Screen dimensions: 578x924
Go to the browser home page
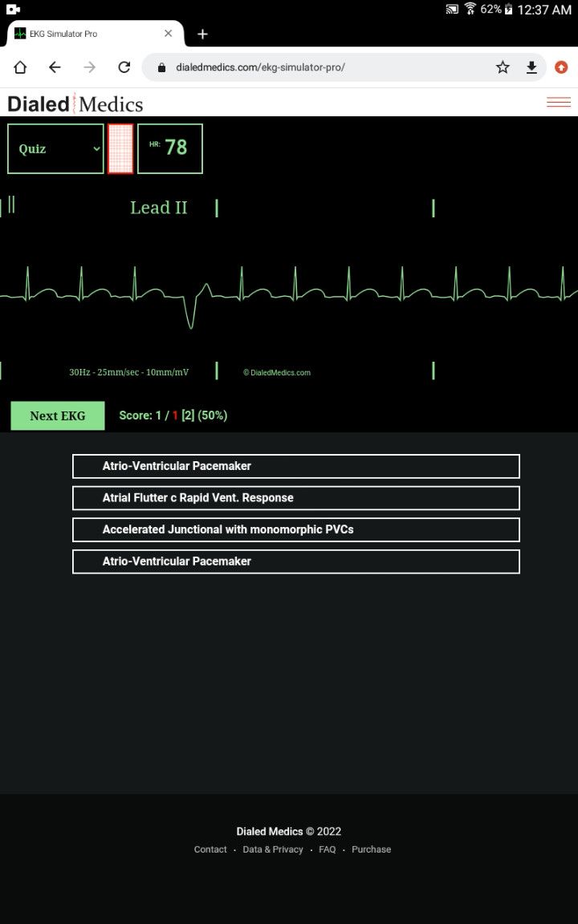pyautogui.click(x=20, y=67)
